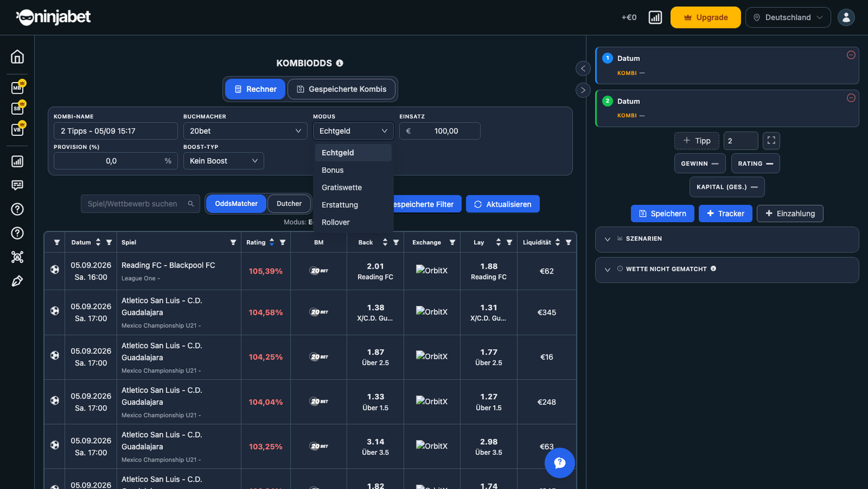Click the network nodes icon in sidebar
The height and width of the screenshot is (489, 868).
point(17,257)
